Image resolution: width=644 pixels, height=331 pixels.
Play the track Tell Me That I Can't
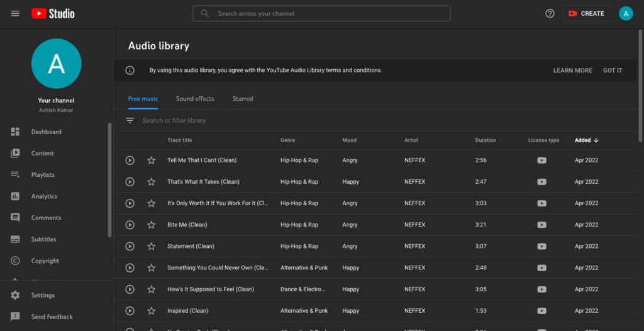click(130, 160)
